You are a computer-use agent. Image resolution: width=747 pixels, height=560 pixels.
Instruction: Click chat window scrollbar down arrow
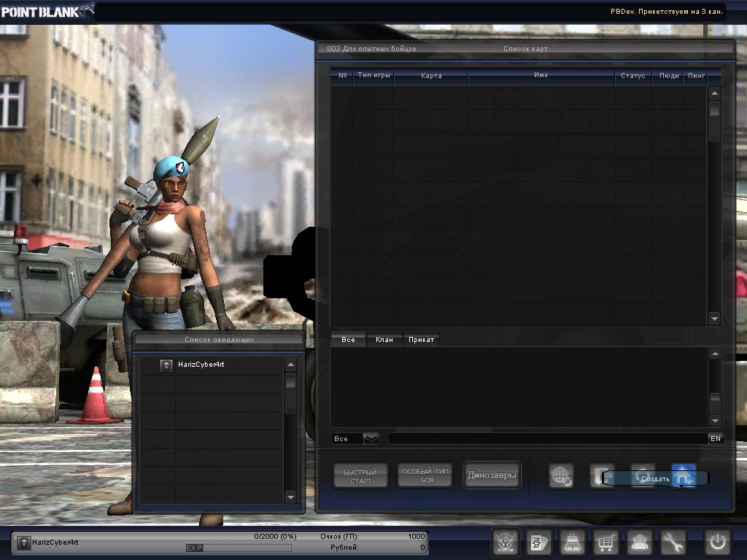(715, 421)
